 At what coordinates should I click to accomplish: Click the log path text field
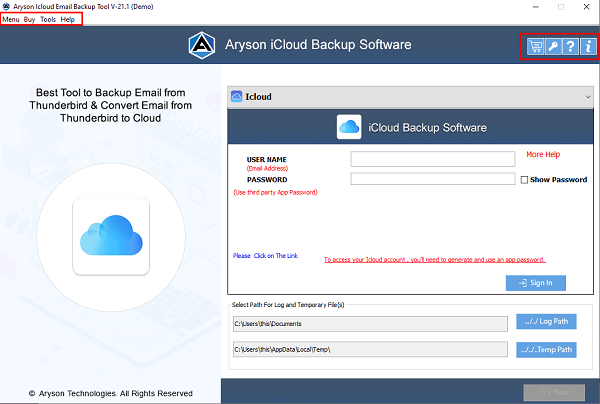coord(370,324)
